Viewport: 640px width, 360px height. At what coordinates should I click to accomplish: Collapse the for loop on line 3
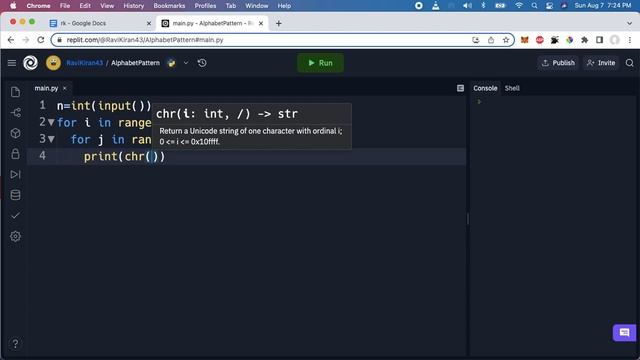(x=51, y=139)
